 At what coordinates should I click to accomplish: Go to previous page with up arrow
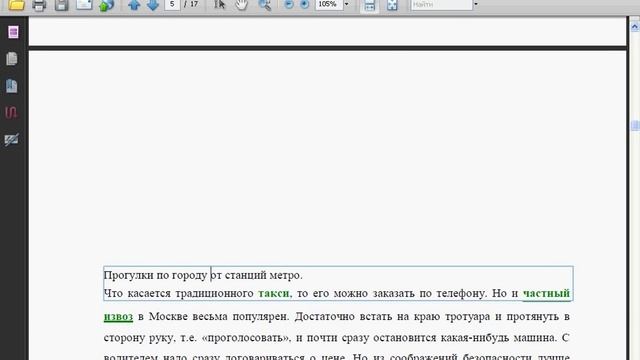[134, 5]
